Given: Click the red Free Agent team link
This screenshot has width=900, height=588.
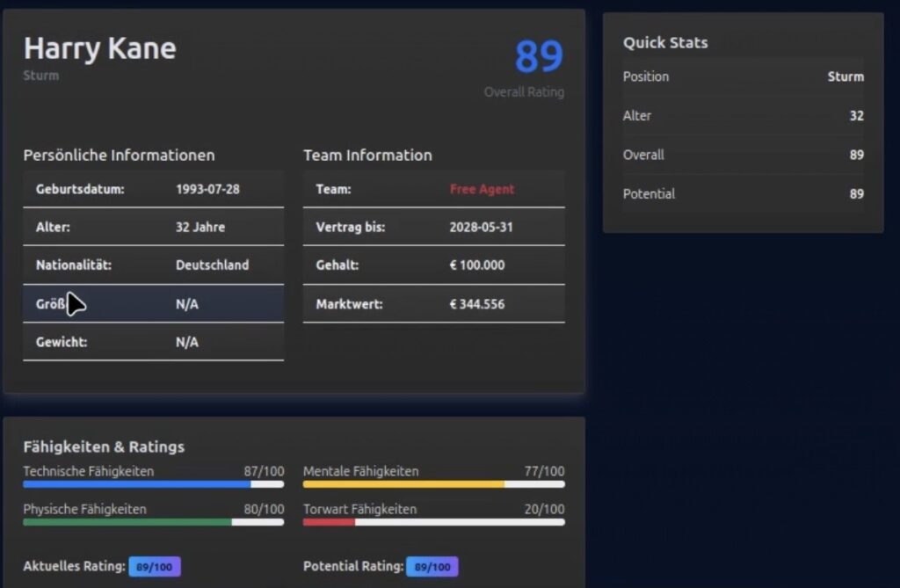Looking at the screenshot, I should pyautogui.click(x=482, y=189).
